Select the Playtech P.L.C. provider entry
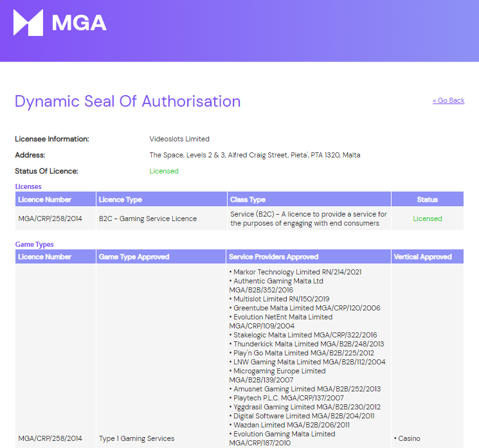This screenshot has height=448, width=479. [x=287, y=398]
